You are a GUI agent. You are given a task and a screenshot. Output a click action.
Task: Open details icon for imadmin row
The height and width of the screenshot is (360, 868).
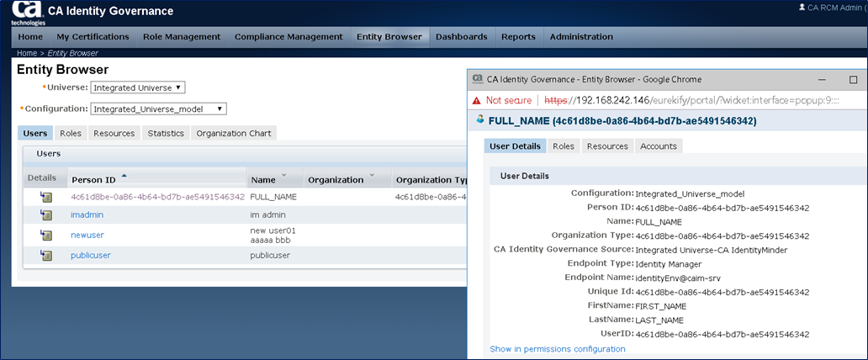46,214
